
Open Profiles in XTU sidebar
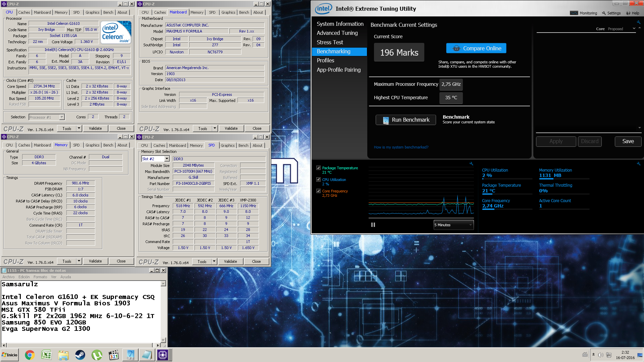(x=325, y=60)
